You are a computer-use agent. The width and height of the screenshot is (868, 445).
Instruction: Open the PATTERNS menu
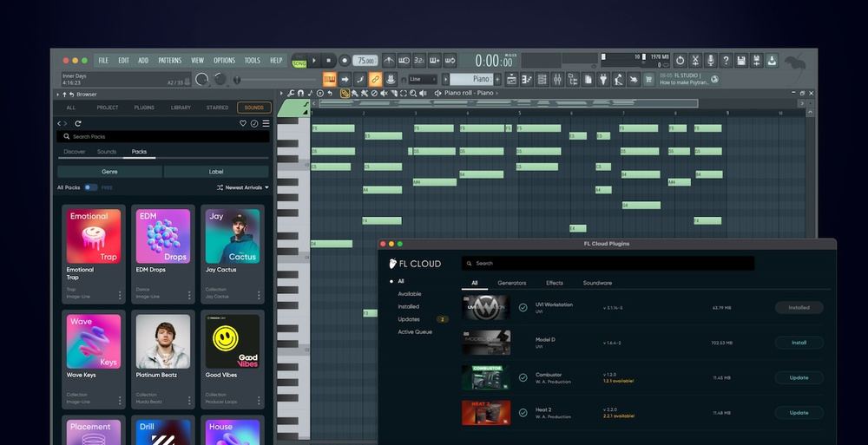pyautogui.click(x=169, y=61)
